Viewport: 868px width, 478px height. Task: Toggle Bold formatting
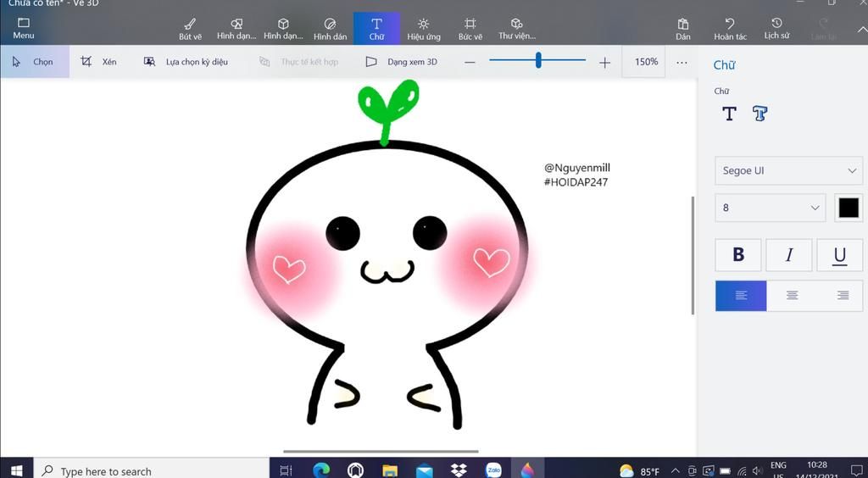pyautogui.click(x=738, y=254)
